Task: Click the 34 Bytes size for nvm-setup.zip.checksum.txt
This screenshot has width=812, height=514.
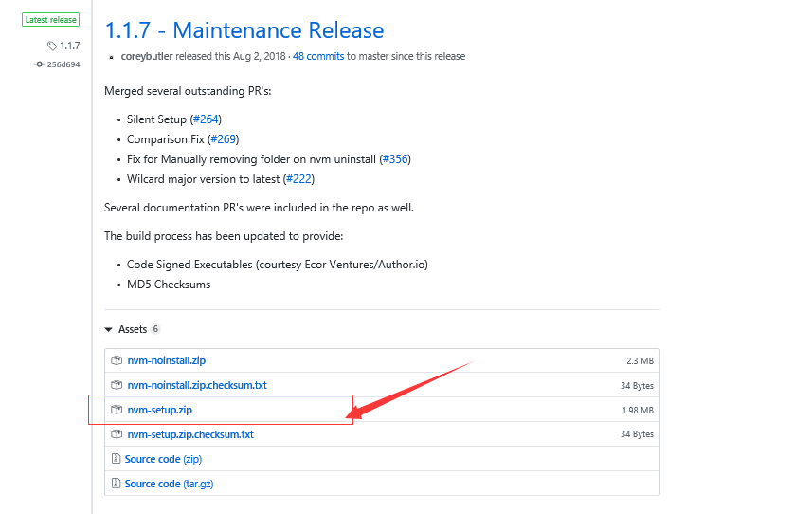Action: 637,434
